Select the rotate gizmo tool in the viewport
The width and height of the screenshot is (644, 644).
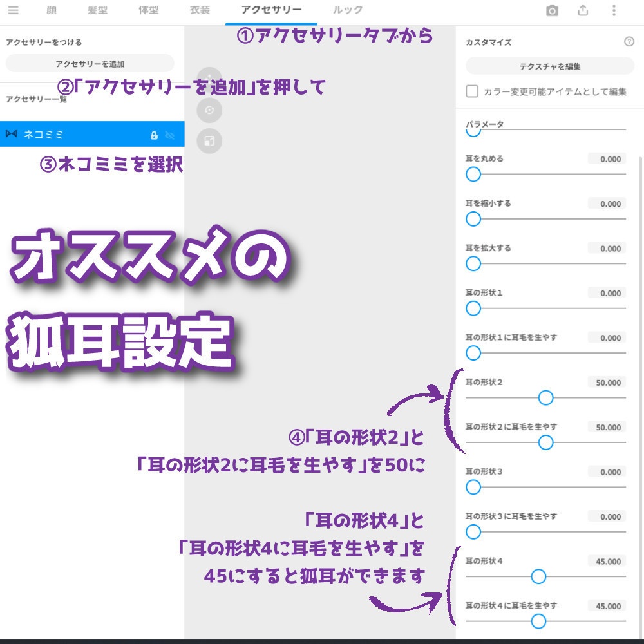[209, 111]
